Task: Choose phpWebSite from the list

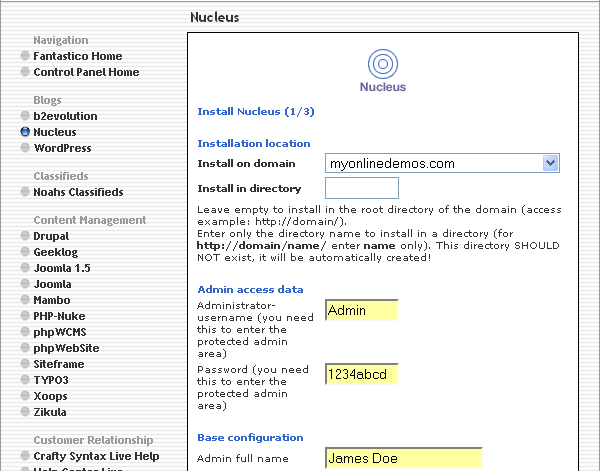Action: click(x=66, y=349)
